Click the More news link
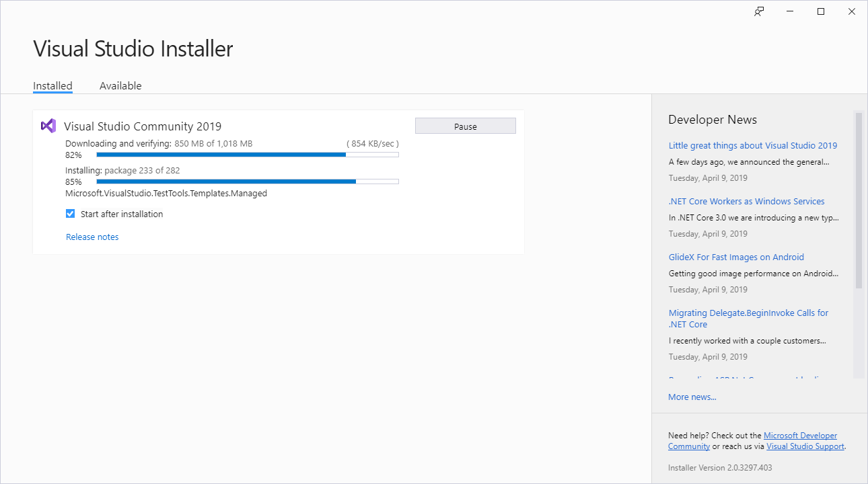 [692, 397]
